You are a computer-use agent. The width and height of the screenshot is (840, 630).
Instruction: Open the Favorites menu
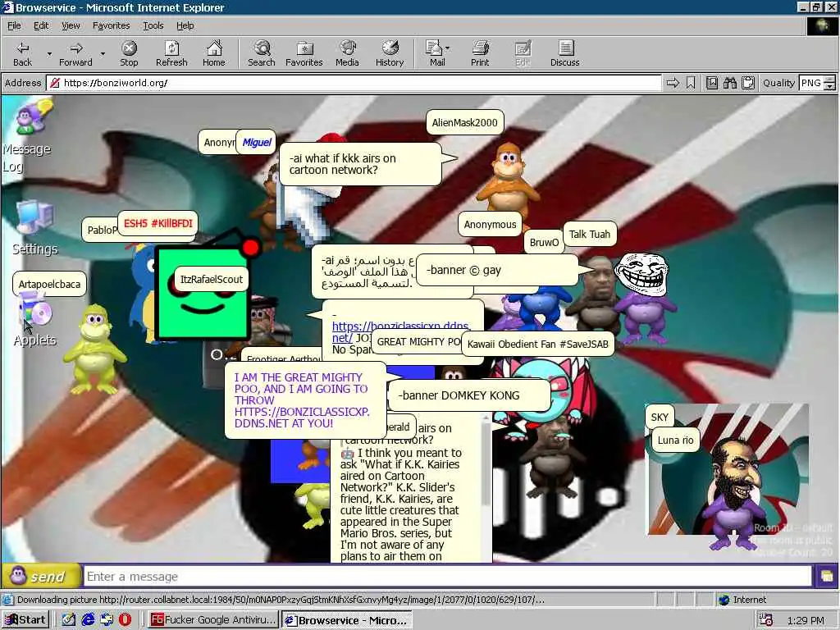pyautogui.click(x=111, y=25)
